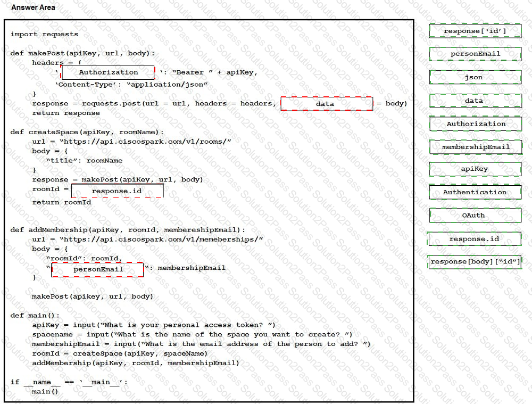532x404 pixels.
Task: Click the apiKey answer option box
Action: tap(475, 169)
